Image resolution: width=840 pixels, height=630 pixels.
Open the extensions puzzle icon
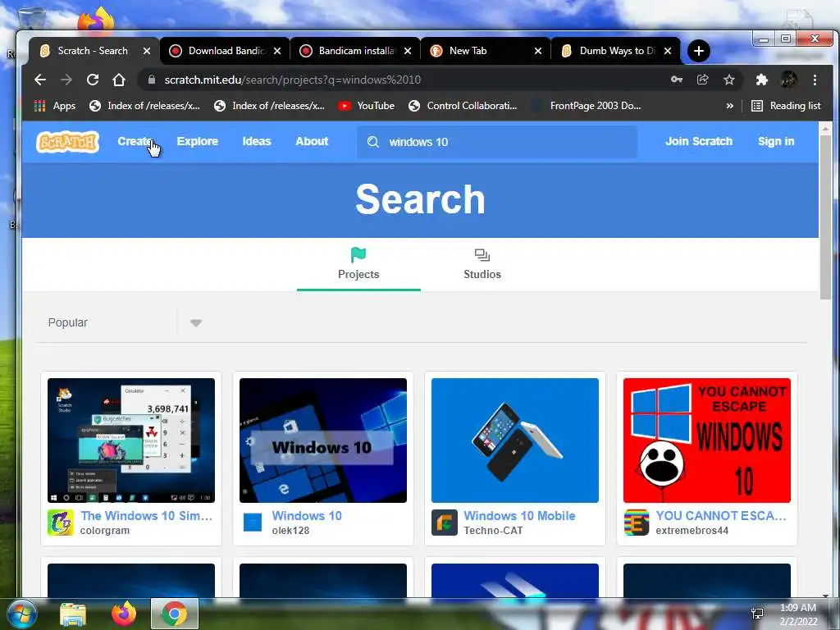[x=761, y=80]
